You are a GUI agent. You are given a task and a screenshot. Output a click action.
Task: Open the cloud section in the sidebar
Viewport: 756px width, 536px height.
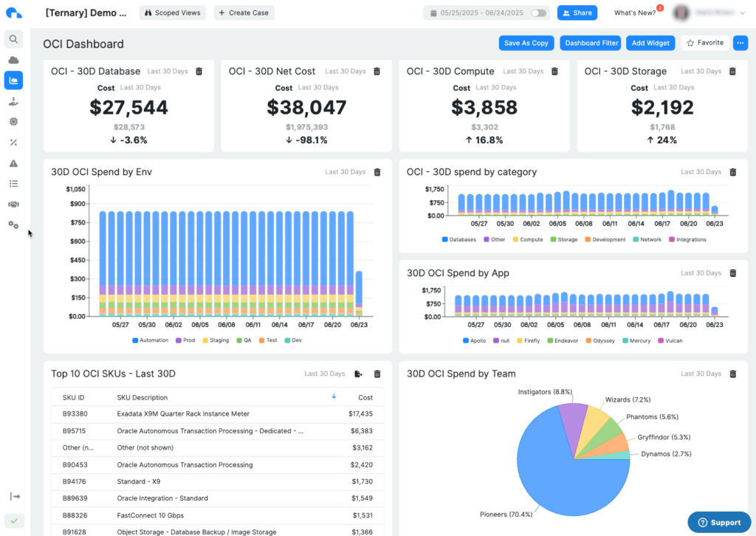click(x=13, y=59)
